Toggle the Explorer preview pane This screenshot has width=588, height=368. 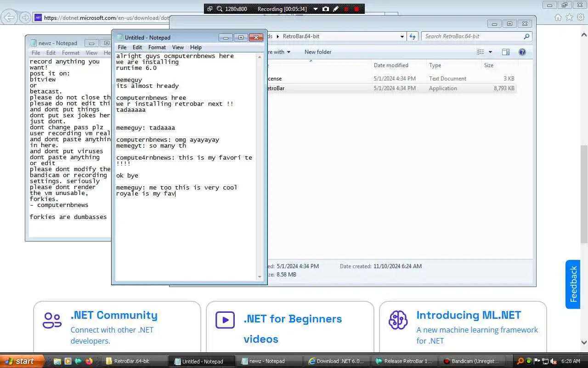[506, 52]
